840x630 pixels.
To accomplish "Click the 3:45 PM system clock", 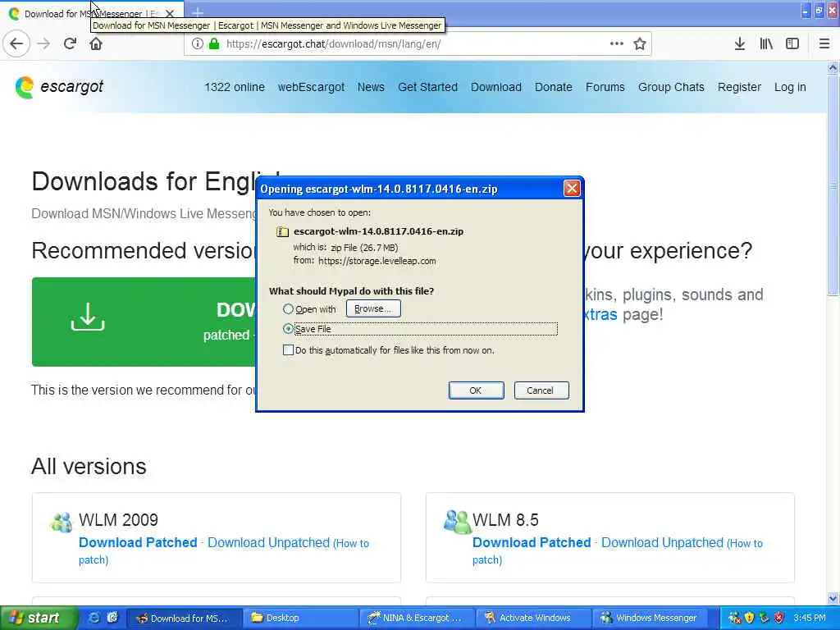I will pyautogui.click(x=810, y=618).
